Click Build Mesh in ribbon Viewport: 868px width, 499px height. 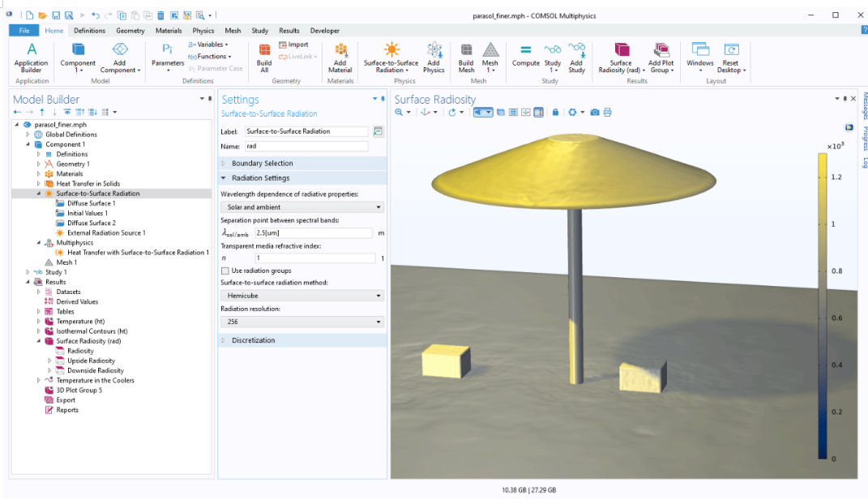pos(466,58)
